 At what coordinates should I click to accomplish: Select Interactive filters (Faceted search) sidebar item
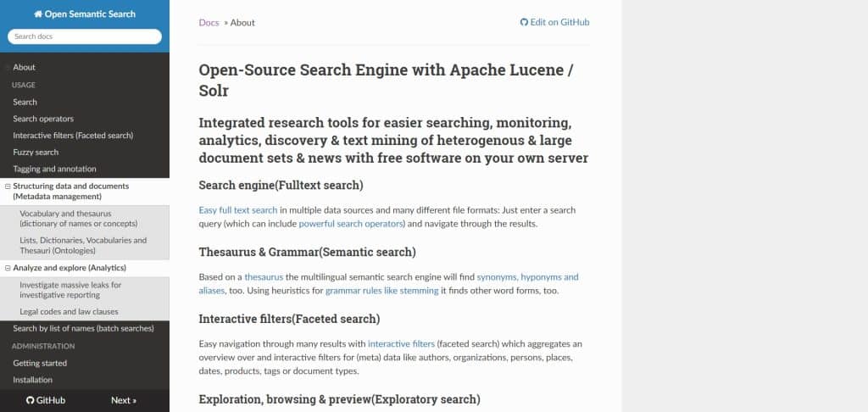(73, 136)
